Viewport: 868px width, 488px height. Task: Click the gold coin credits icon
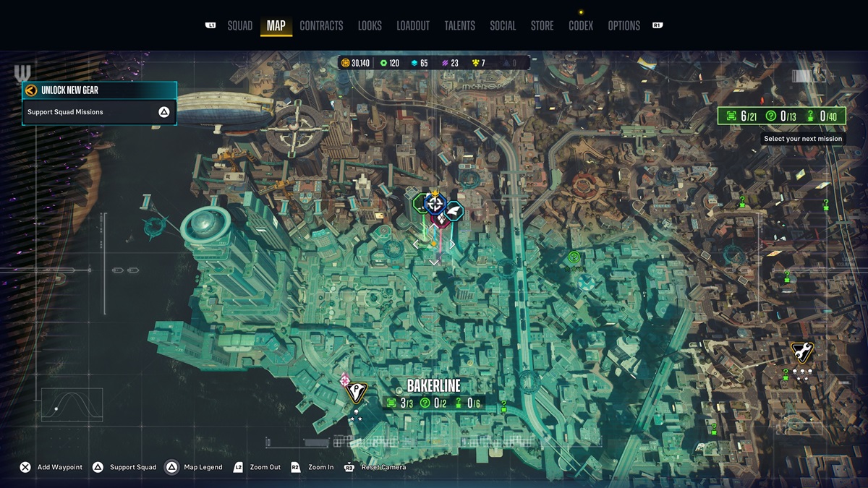pyautogui.click(x=345, y=64)
